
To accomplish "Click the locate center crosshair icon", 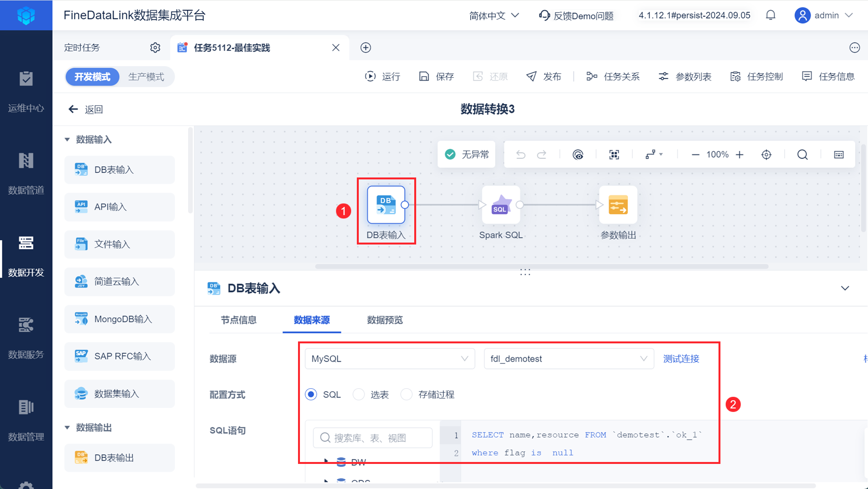I will coord(766,155).
